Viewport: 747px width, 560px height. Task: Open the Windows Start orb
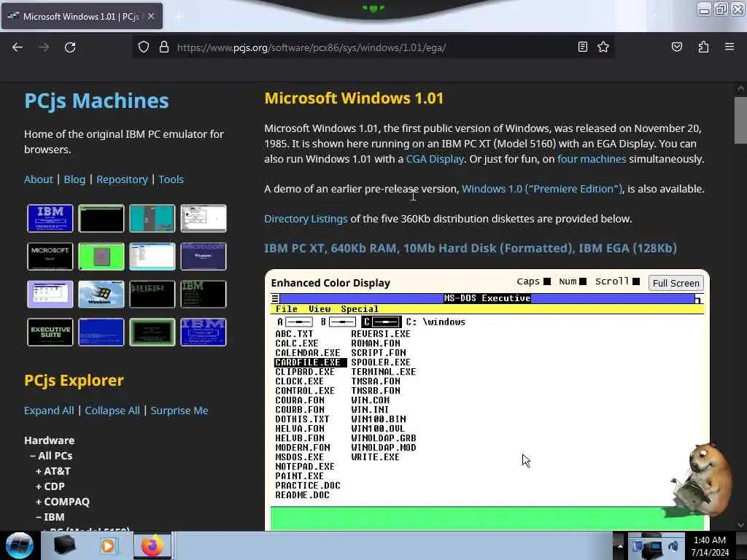tap(20, 545)
